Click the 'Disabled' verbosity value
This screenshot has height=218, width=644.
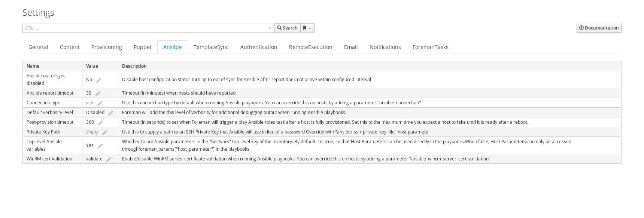[95, 113]
